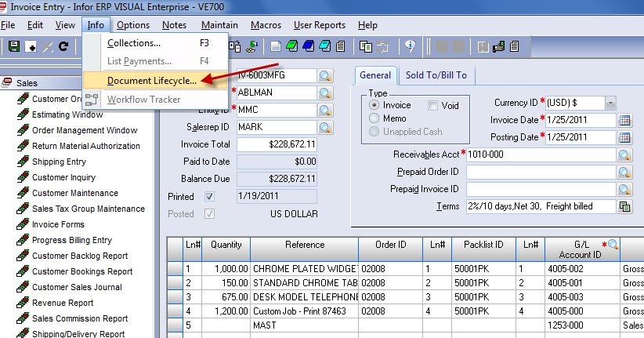Click the blank white page toolbar icon
644x338 pixels.
pyautogui.click(x=276, y=46)
